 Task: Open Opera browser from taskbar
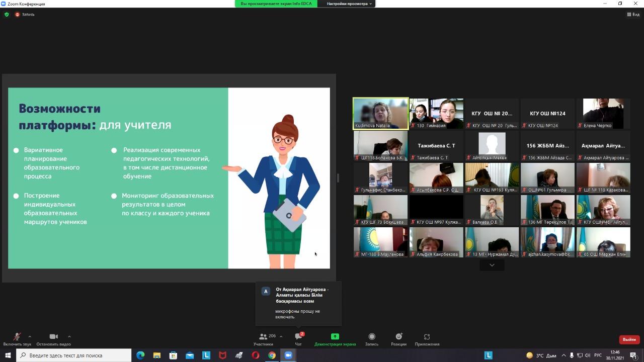(256, 355)
